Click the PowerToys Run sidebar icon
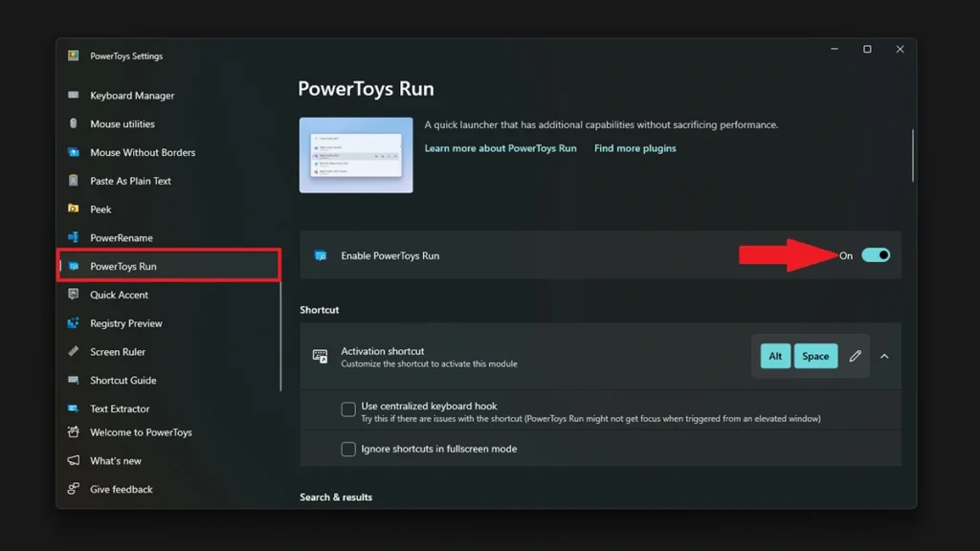980x551 pixels. [73, 266]
